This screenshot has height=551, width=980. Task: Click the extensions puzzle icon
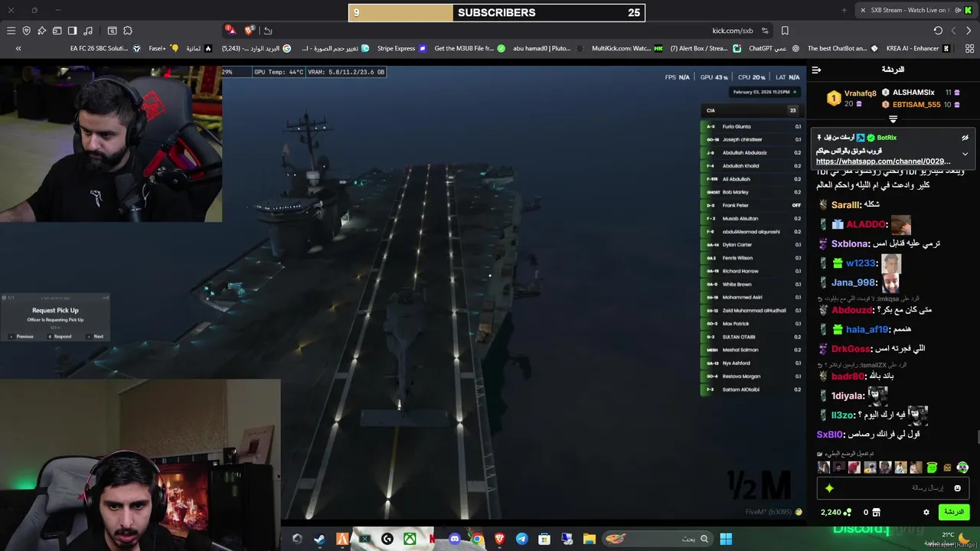pos(128,31)
